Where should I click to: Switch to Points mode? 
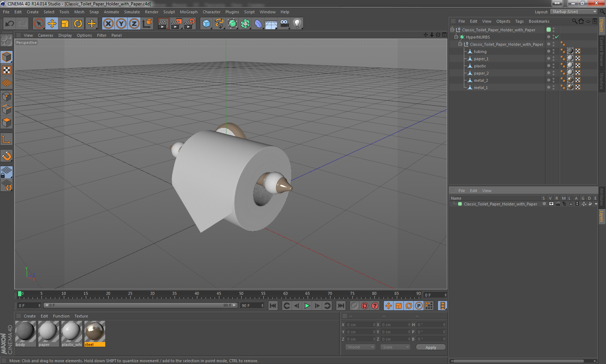click(6, 97)
